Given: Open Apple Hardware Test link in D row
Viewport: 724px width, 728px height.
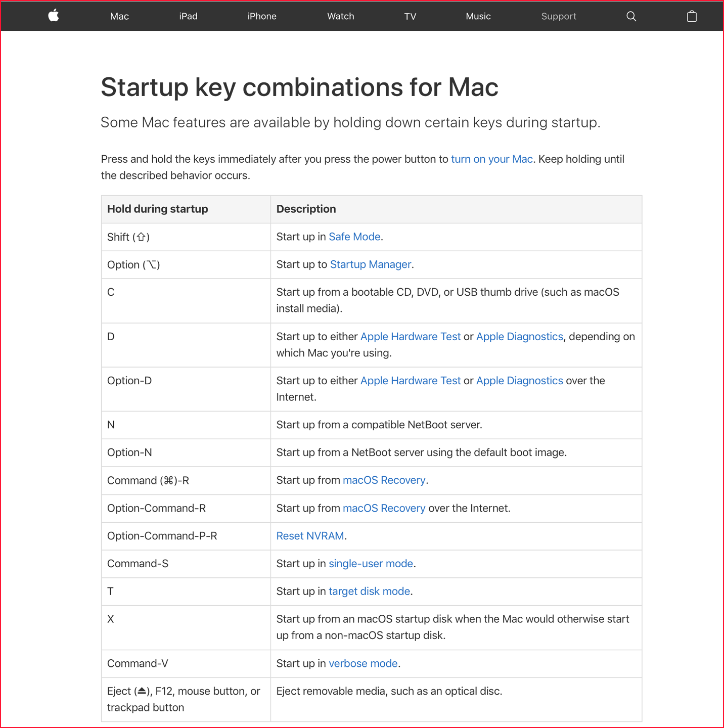Looking at the screenshot, I should pyautogui.click(x=411, y=336).
